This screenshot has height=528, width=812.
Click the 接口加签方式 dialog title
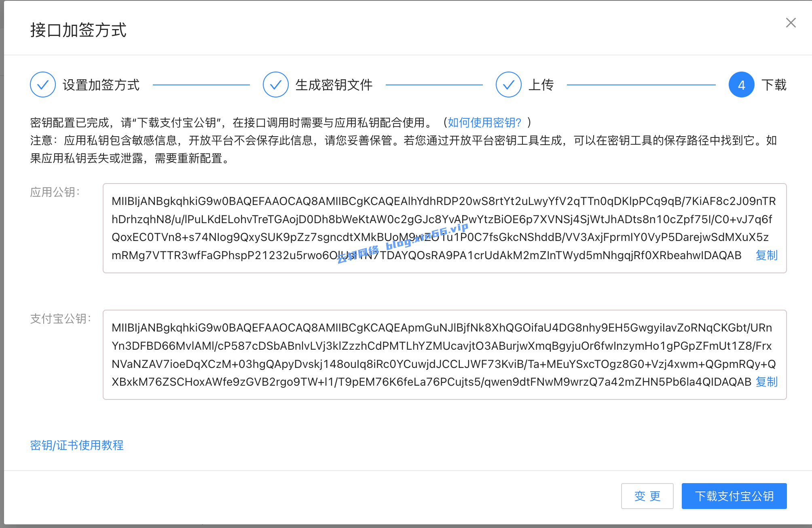(x=78, y=30)
